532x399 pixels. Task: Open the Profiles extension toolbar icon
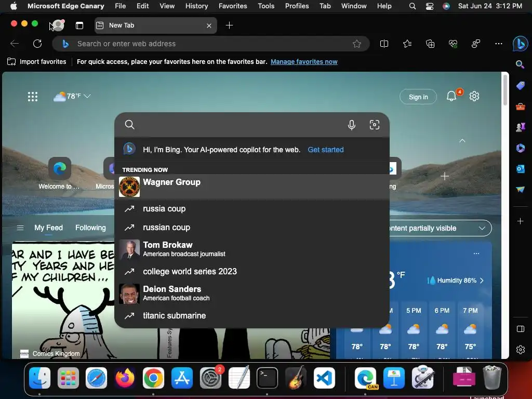[476, 44]
